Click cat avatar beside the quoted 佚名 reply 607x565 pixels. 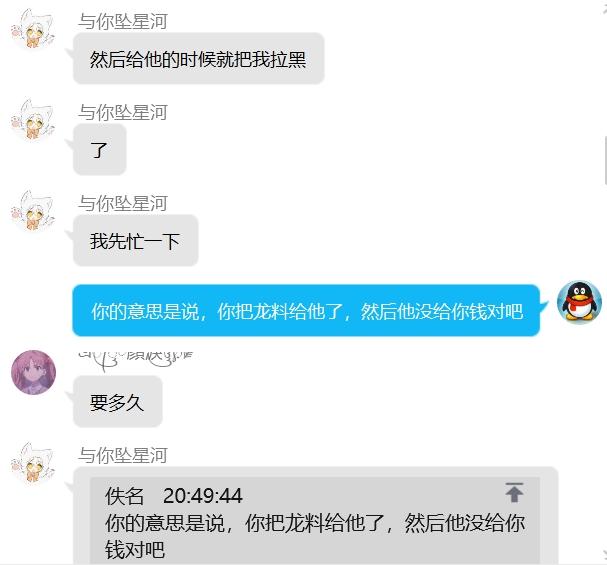33,464
